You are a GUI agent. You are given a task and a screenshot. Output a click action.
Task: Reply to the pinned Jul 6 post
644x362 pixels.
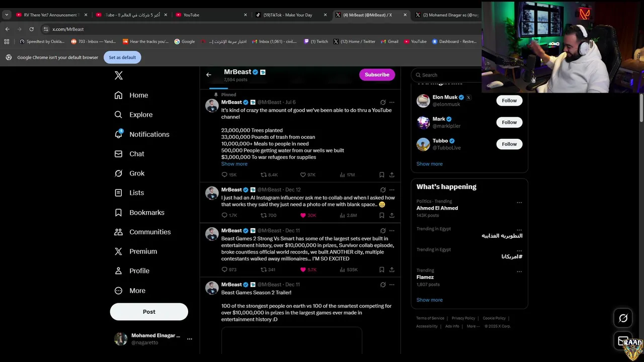pyautogui.click(x=229, y=175)
